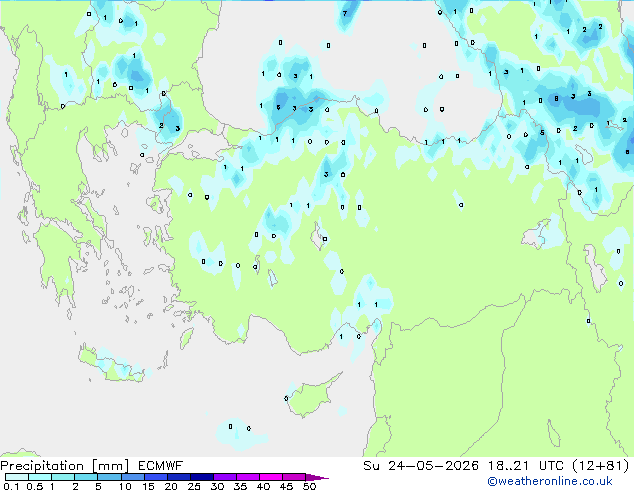Click the 20–25 mm legend color swatch
Image resolution: width=634 pixels, height=490 pixels.
179,477
